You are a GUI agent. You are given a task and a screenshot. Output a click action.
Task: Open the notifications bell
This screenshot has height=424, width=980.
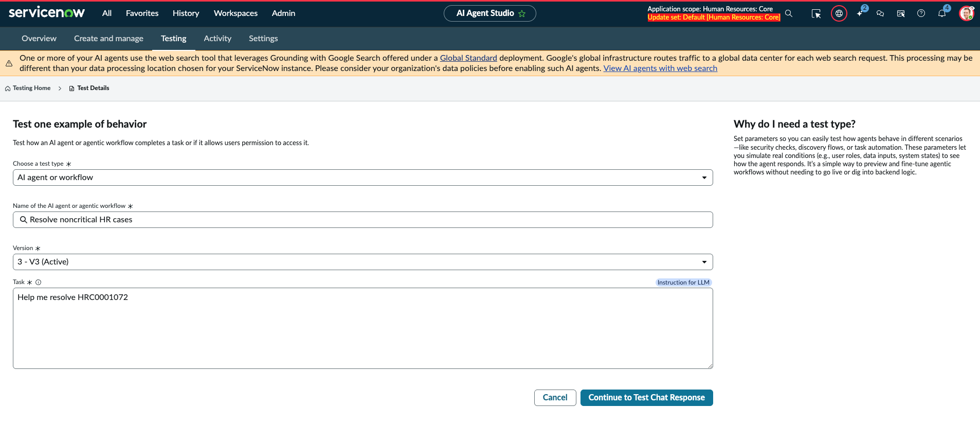942,13
